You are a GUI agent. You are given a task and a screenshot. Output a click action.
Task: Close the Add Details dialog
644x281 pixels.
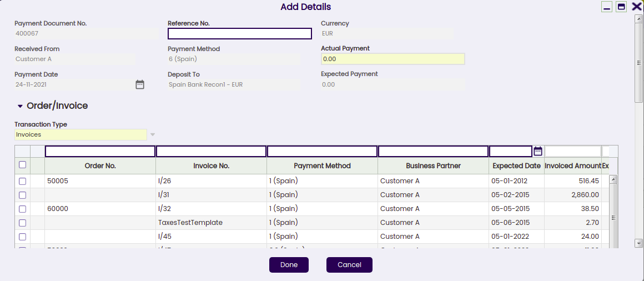[636, 7]
